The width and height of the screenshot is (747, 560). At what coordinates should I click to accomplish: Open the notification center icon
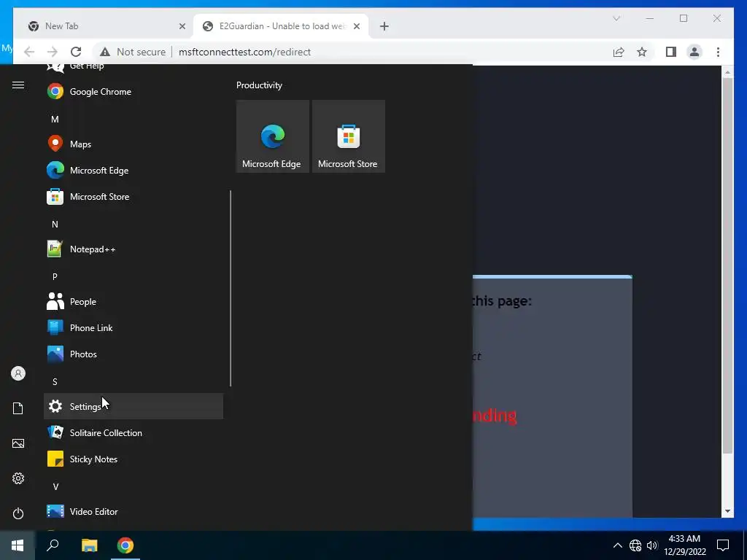(723, 545)
